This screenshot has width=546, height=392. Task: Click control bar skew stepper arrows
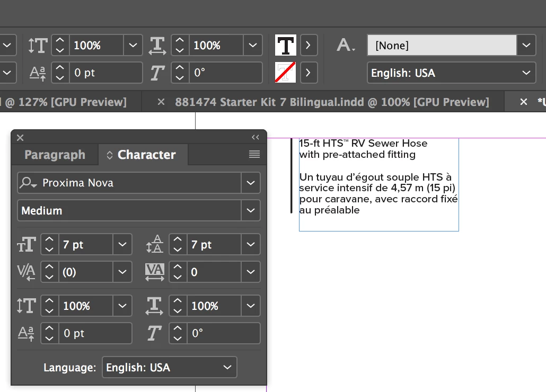[x=180, y=73]
